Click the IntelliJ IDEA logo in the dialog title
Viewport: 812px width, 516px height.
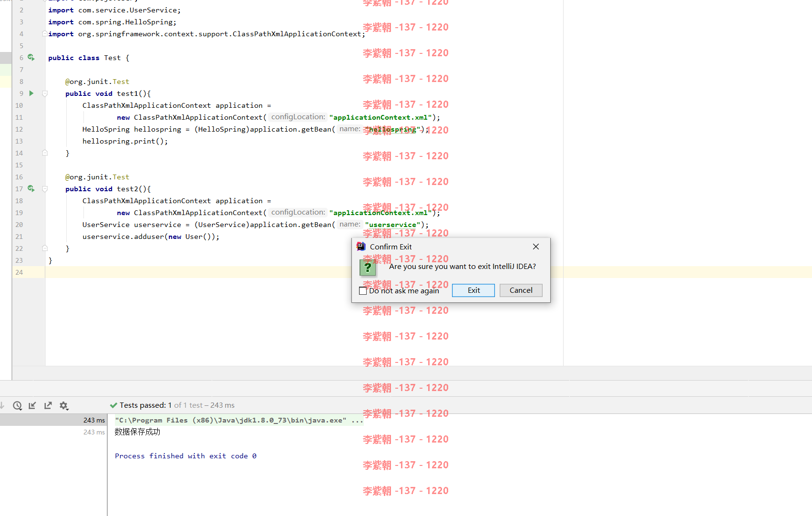(361, 247)
